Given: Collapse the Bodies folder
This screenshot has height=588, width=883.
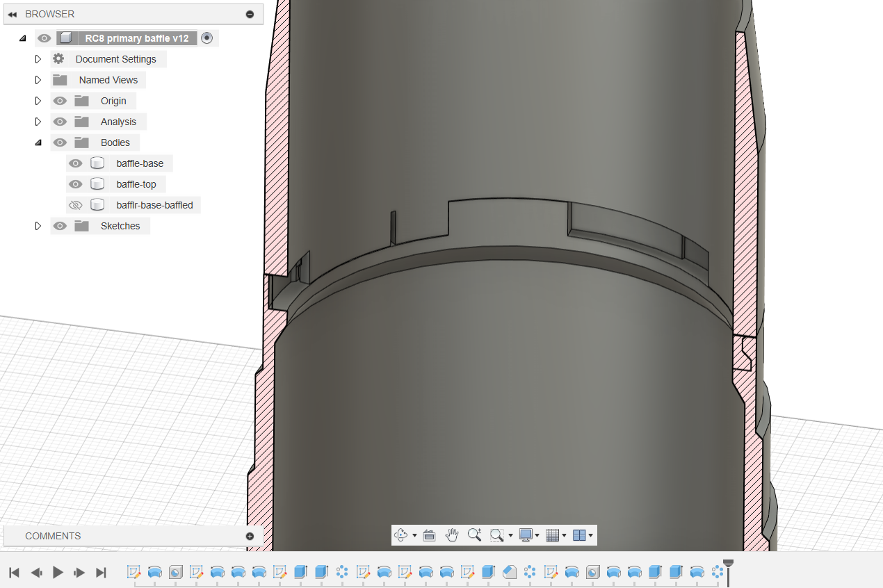Looking at the screenshot, I should (38, 142).
